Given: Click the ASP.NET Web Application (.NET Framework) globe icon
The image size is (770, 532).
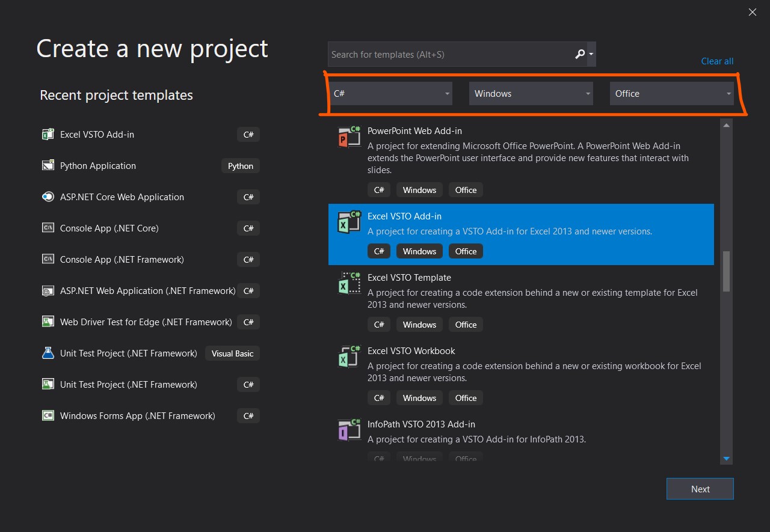Looking at the screenshot, I should 48,291.
